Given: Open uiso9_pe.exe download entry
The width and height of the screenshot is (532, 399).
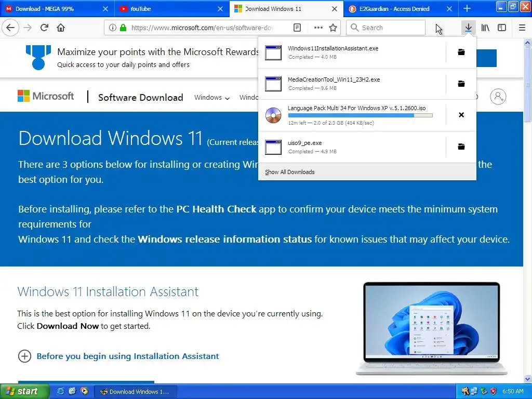Looking at the screenshot, I should pos(352,147).
